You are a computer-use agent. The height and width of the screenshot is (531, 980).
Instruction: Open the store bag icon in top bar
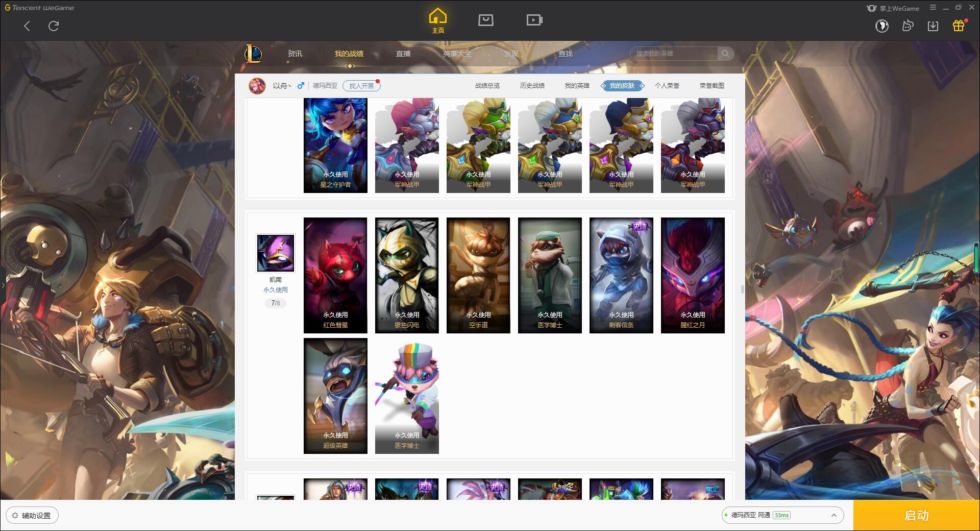[485, 20]
